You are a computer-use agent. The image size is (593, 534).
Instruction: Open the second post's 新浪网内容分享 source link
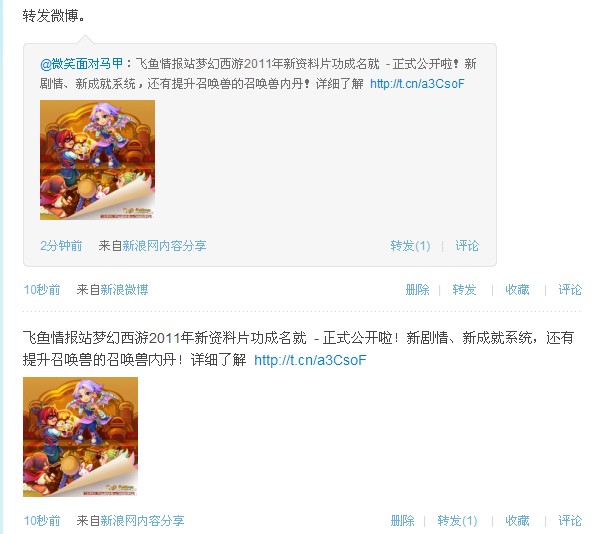click(142, 521)
